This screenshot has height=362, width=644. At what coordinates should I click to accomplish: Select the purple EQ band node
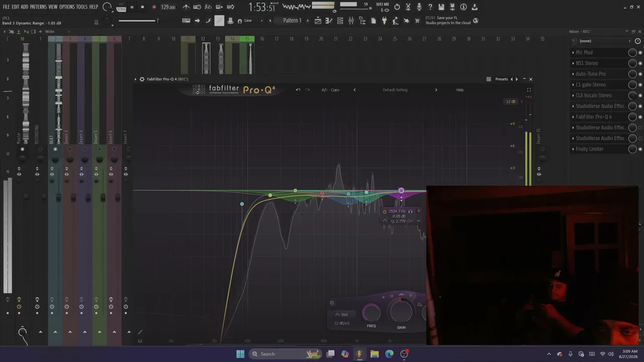401,191
